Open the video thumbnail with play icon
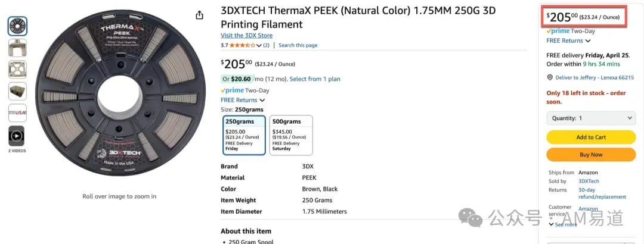Screen dimensions: 644x244 17,136
